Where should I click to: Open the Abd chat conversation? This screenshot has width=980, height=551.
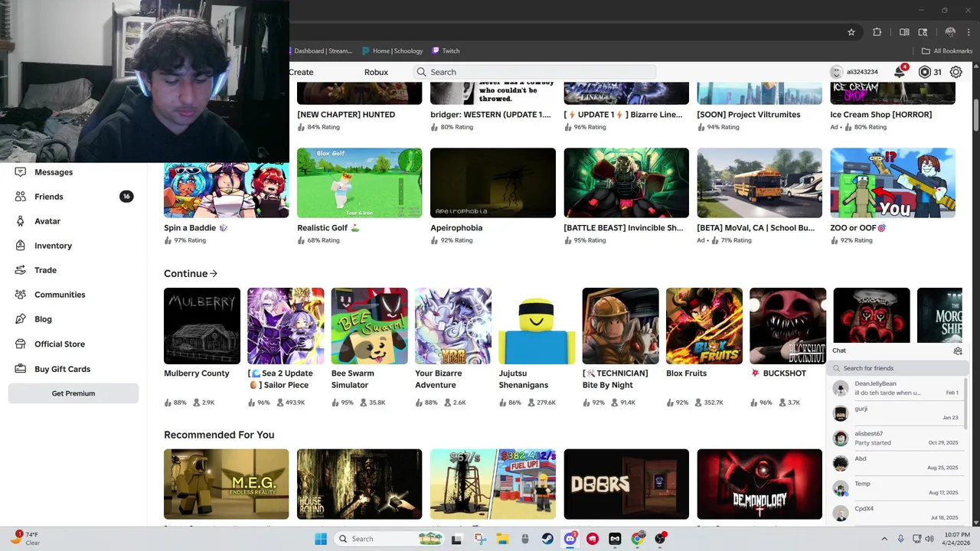[x=896, y=463]
